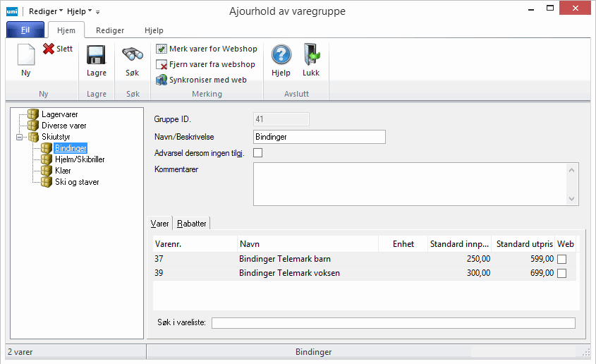The image size is (596, 364).
Task: Select Hjelm/Skibriller in the tree
Action: (x=80, y=159)
